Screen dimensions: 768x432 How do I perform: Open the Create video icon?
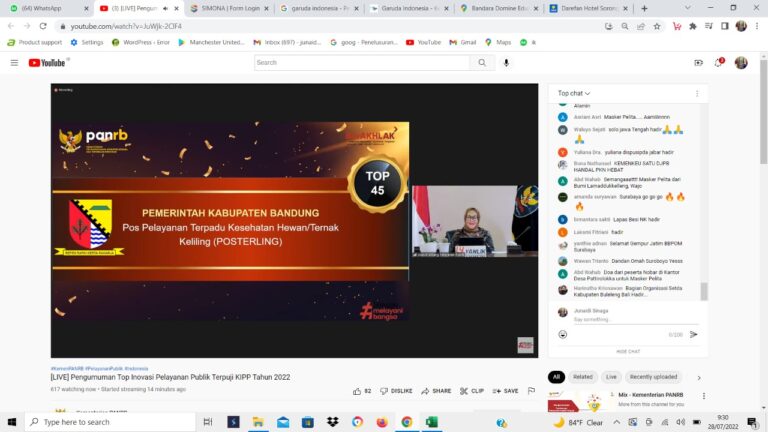[x=698, y=63]
